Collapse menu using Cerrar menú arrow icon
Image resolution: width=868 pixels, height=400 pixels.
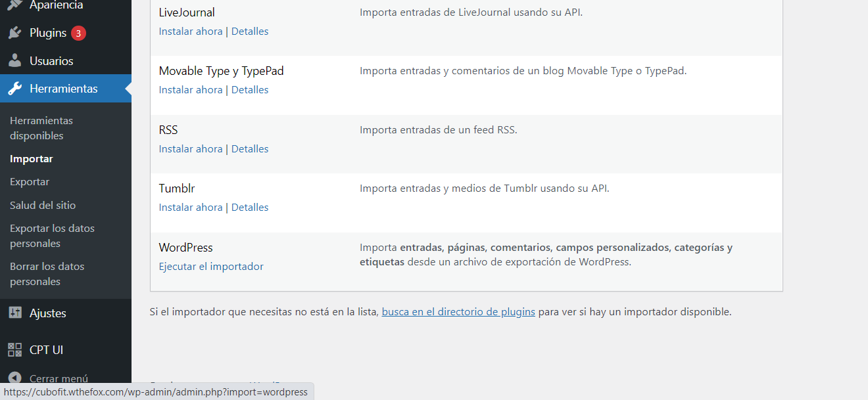(14, 378)
